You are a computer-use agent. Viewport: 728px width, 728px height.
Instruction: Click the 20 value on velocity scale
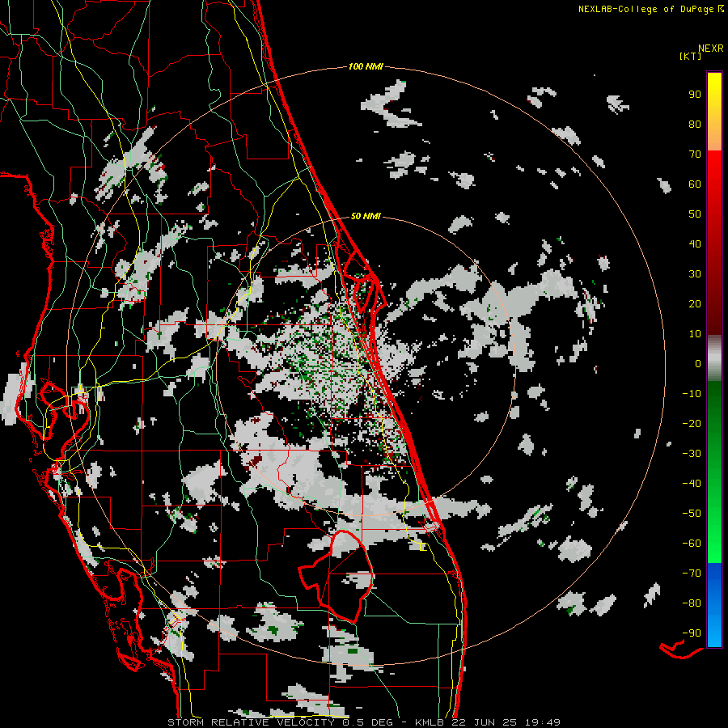click(x=695, y=304)
